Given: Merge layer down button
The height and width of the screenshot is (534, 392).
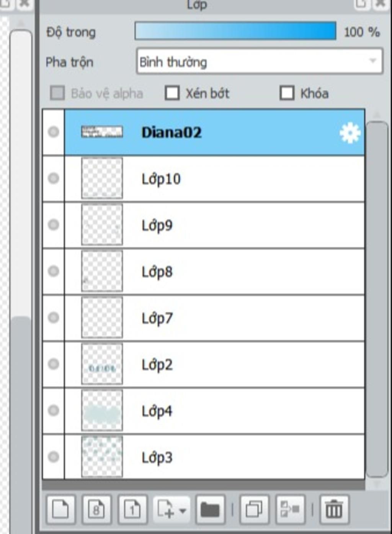Looking at the screenshot, I should point(290,509).
